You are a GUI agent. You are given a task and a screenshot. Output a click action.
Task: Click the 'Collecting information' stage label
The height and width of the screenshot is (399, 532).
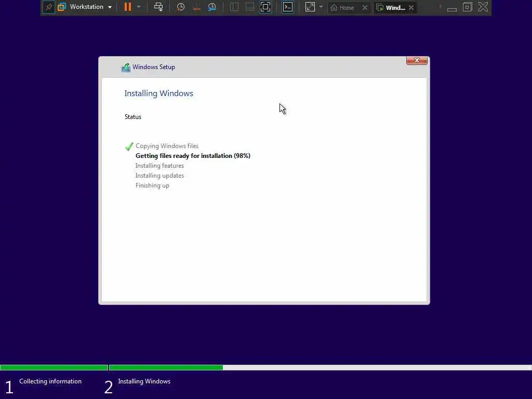[50, 381]
